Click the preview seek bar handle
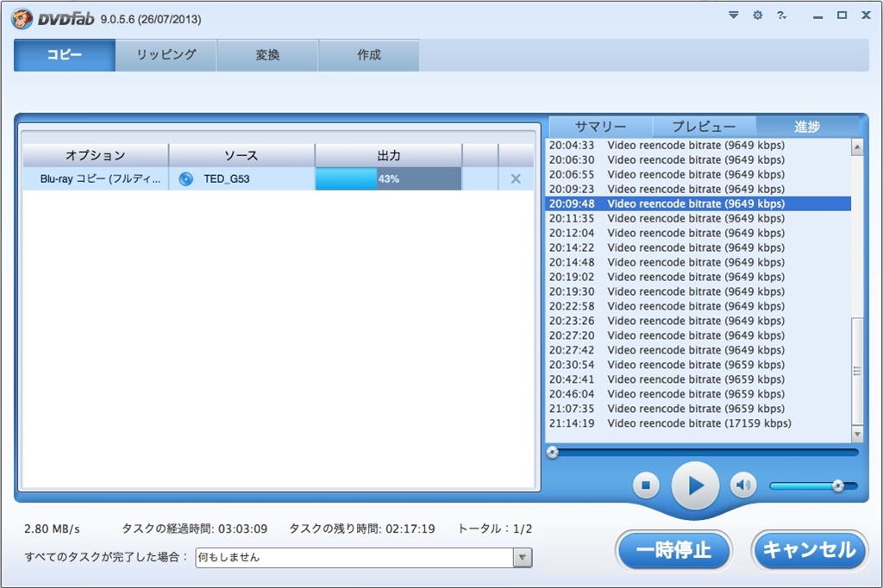The height and width of the screenshot is (588, 883). (553, 452)
